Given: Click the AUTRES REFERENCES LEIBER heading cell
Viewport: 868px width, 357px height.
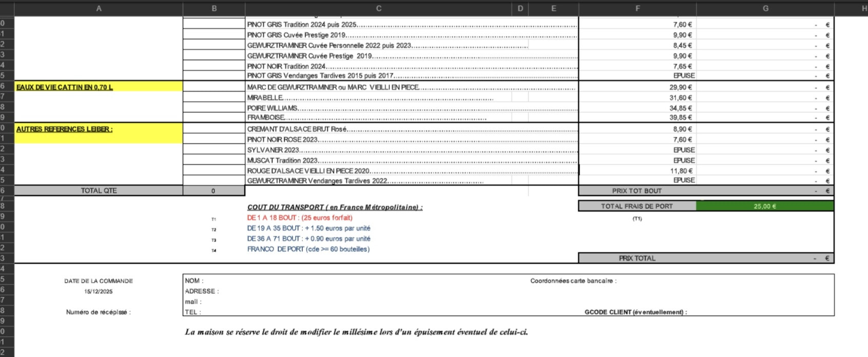Looking at the screenshot, I should tap(99, 129).
